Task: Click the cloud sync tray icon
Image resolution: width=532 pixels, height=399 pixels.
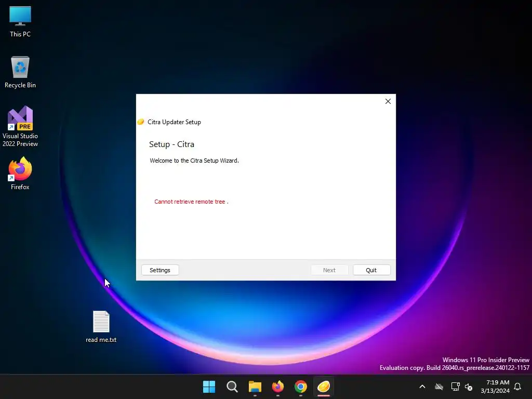Action: tap(439, 387)
